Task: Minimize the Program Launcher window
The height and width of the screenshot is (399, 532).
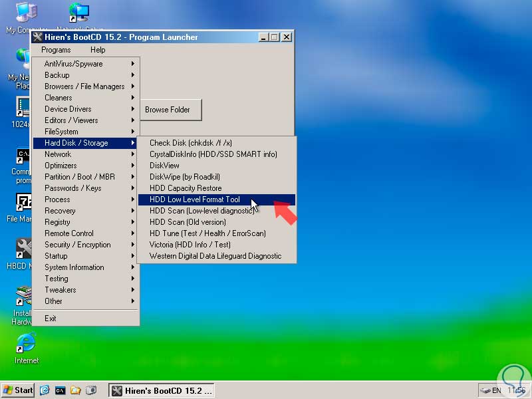Action: 263,37
